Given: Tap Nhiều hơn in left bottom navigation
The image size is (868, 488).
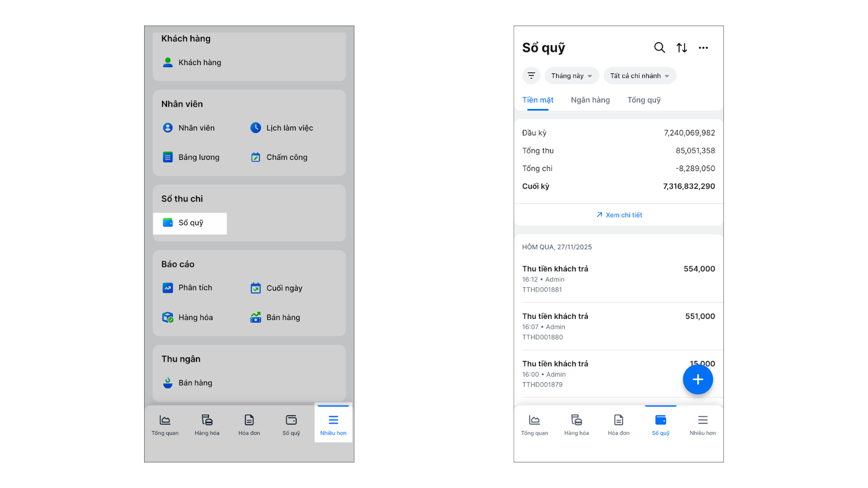Looking at the screenshot, I should [x=333, y=425].
